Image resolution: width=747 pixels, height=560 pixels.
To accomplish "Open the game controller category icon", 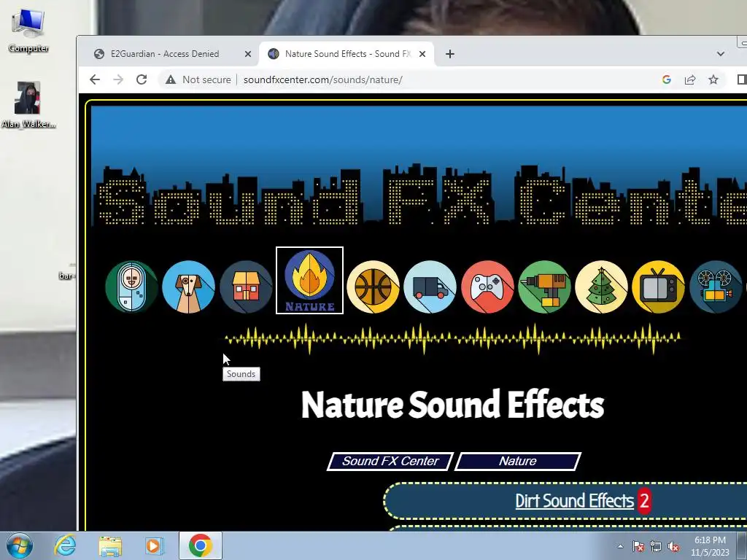I will pos(487,287).
